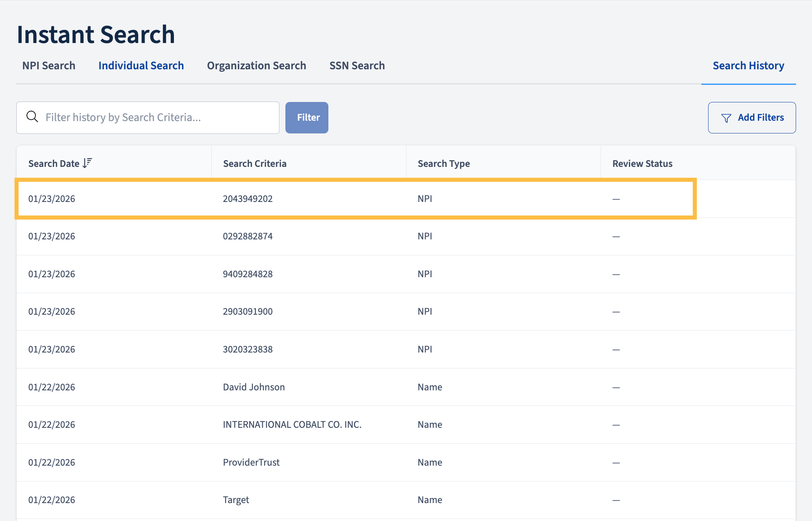Select the Target search entry
812x521 pixels.
point(406,500)
